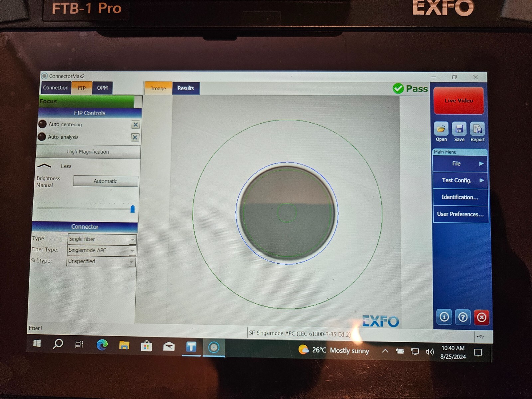This screenshot has width=532, height=399.
Task: Select ConnectorMax2 taskbar icon
Action: [214, 347]
